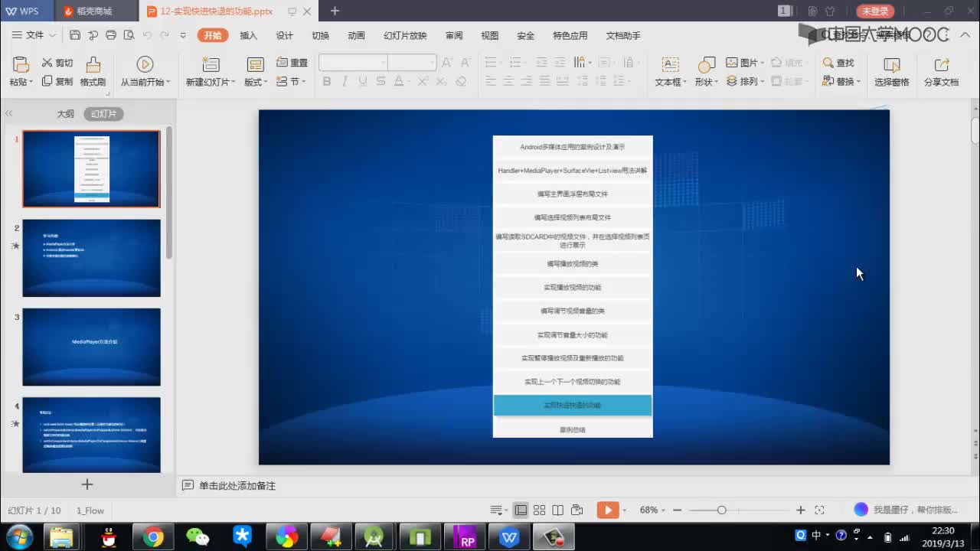Click the fit-slide-to-window icon

819,510
